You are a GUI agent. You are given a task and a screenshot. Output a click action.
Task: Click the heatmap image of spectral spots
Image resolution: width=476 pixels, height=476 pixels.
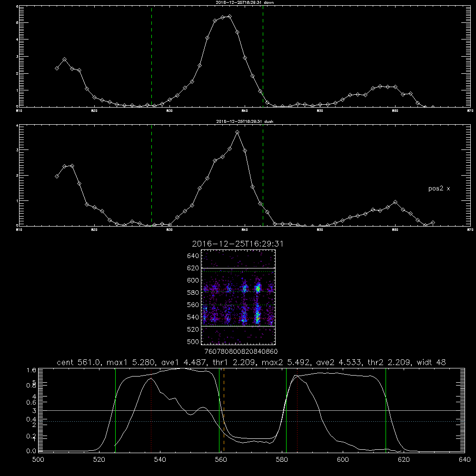coord(238,297)
